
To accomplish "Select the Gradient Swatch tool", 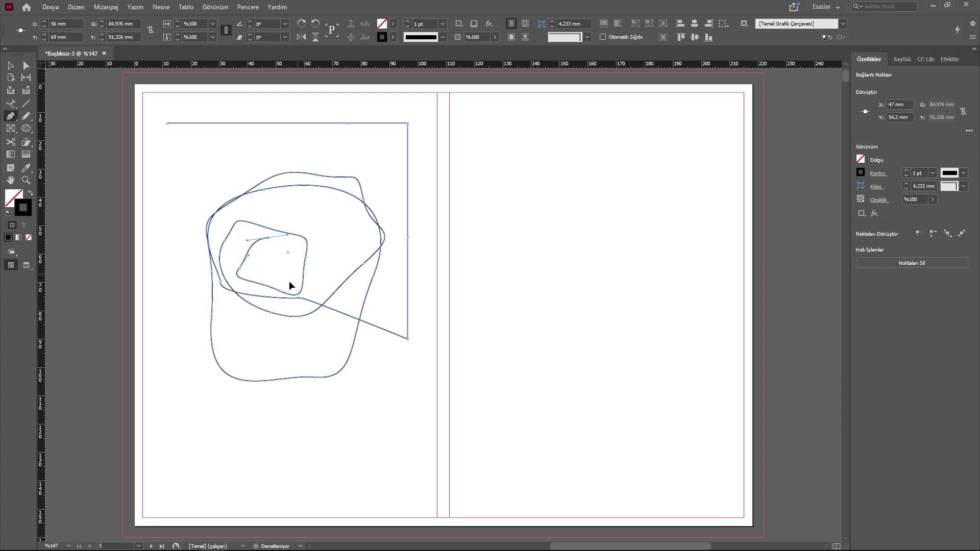I will point(11,154).
